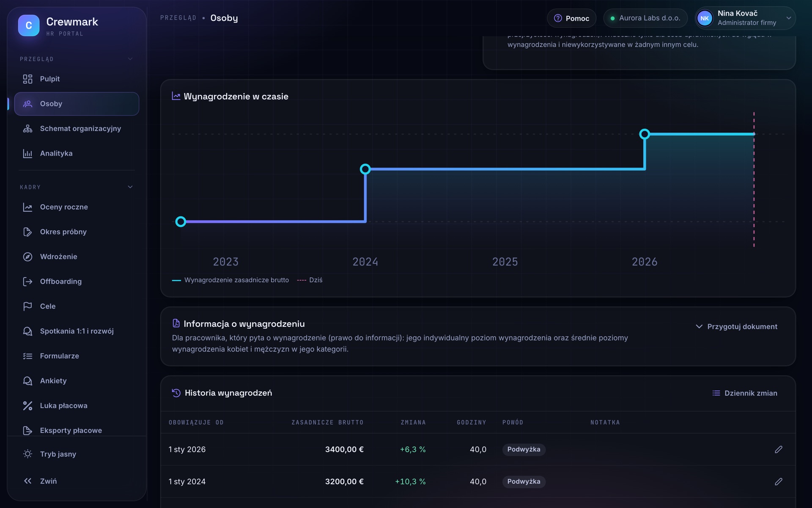
Task: Click the 2024 salary chart point
Action: click(365, 169)
